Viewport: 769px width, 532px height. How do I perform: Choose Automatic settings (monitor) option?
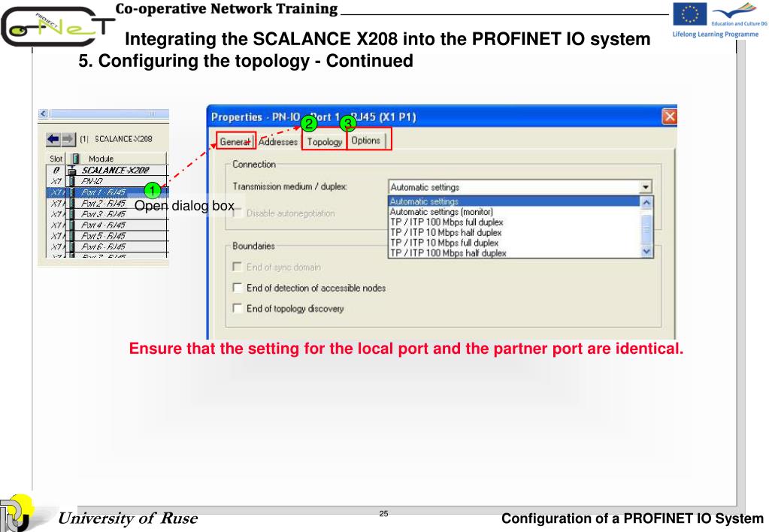click(514, 212)
